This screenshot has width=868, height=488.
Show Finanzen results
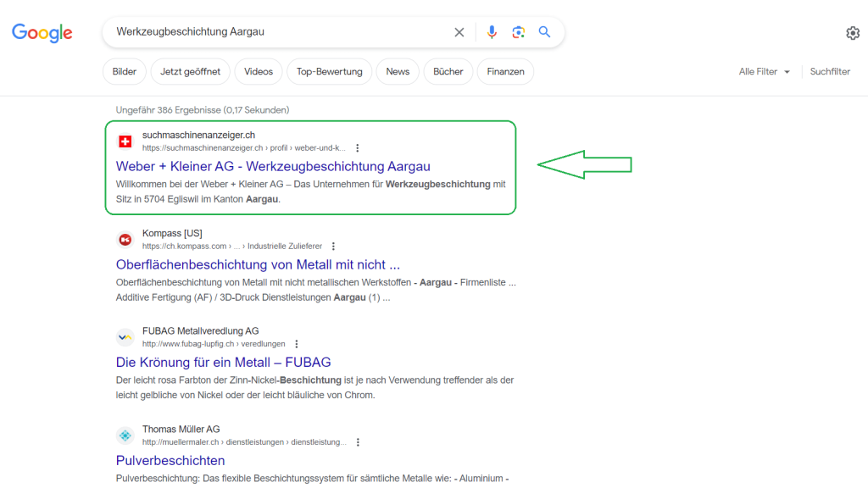(x=505, y=71)
